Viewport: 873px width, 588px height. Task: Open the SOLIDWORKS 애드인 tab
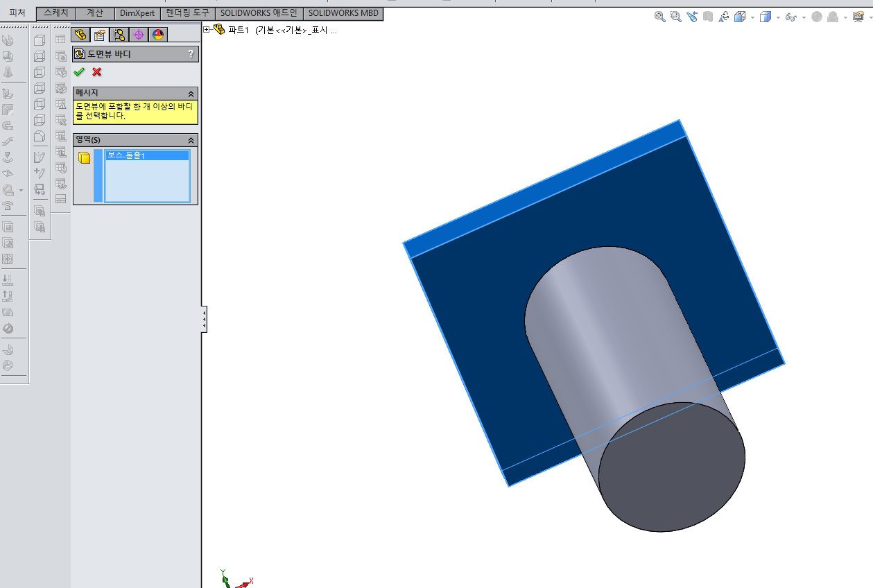click(x=259, y=13)
